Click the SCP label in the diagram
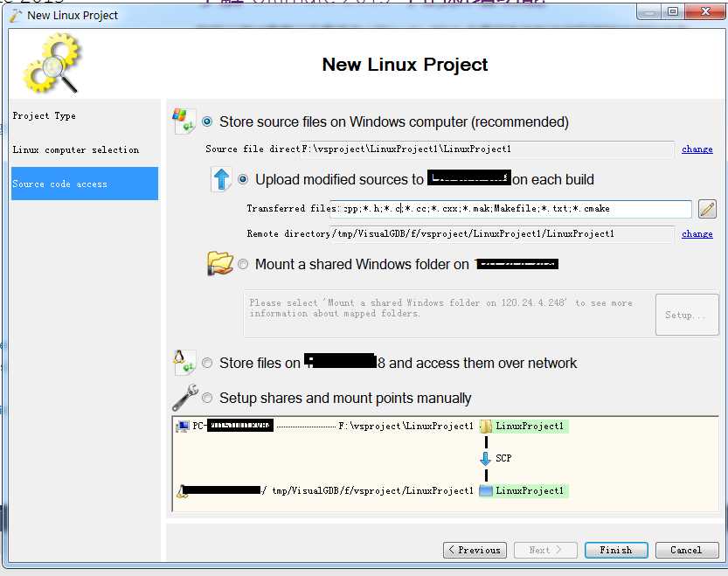 (503, 459)
